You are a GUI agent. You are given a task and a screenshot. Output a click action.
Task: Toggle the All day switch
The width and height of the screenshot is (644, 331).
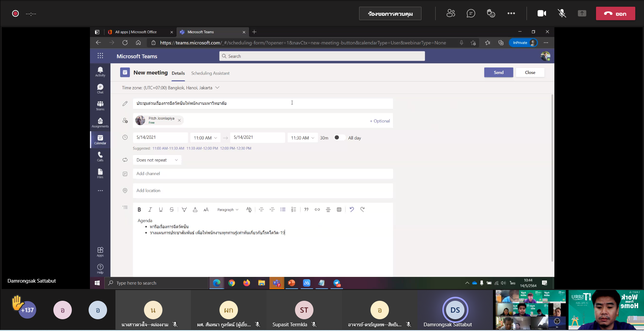pos(339,138)
